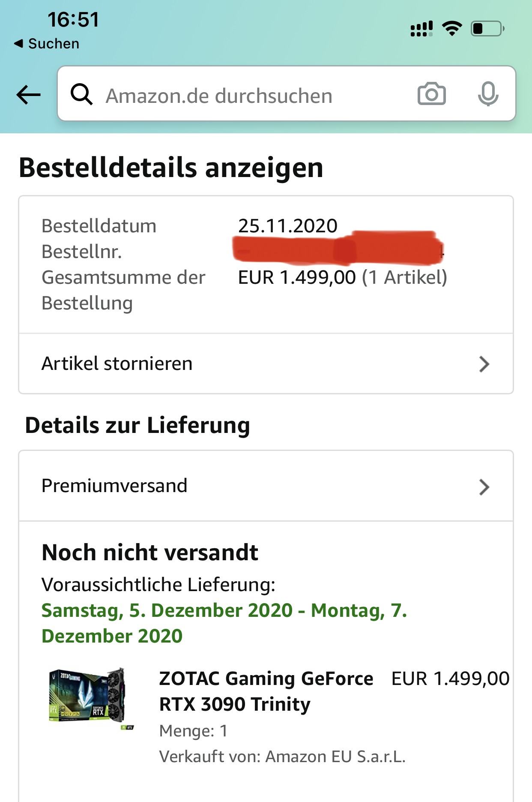Image resolution: width=532 pixels, height=802 pixels.
Task: Tap the microphone voice search icon
Action: coord(488,94)
